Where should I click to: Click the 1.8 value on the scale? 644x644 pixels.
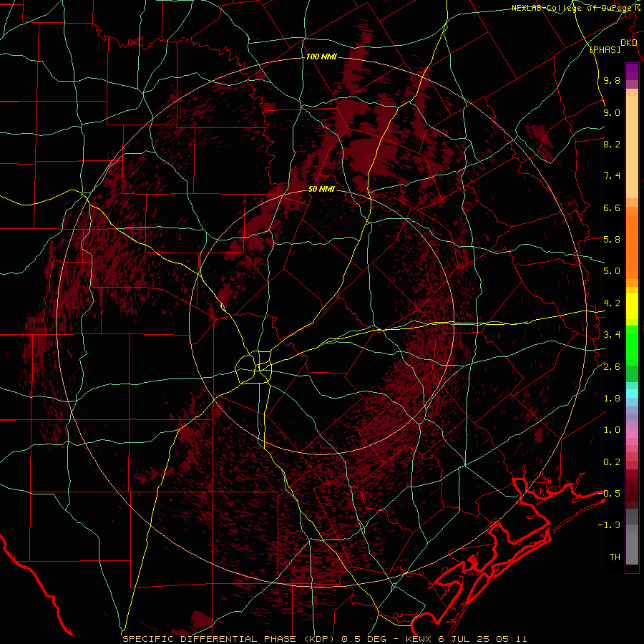tap(612, 399)
